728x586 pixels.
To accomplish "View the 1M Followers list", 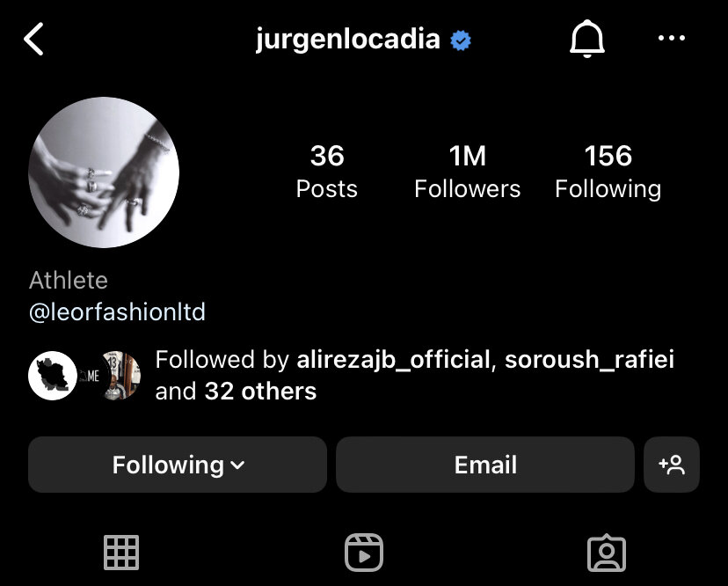I will point(467,172).
